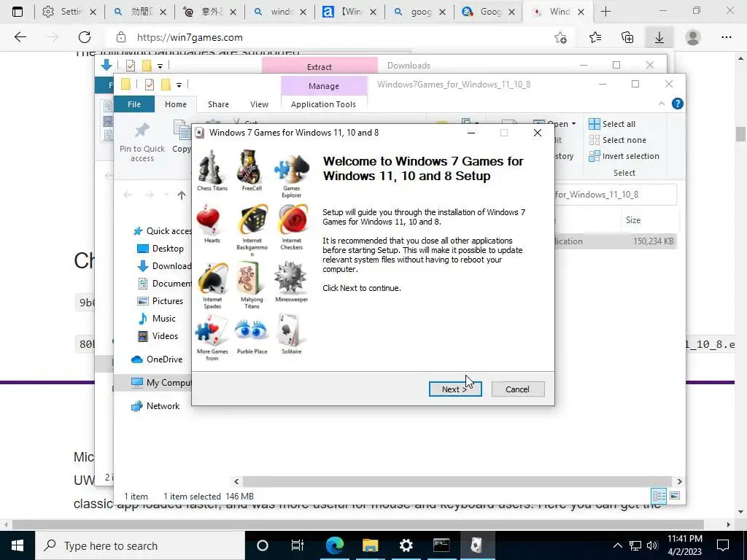The width and height of the screenshot is (747, 560).
Task: Close the setup wizard dialog
Action: coord(538,133)
